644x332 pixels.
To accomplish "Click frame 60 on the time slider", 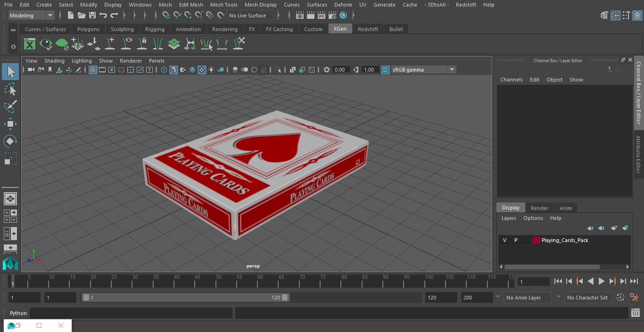I will pyautogui.click(x=260, y=281).
